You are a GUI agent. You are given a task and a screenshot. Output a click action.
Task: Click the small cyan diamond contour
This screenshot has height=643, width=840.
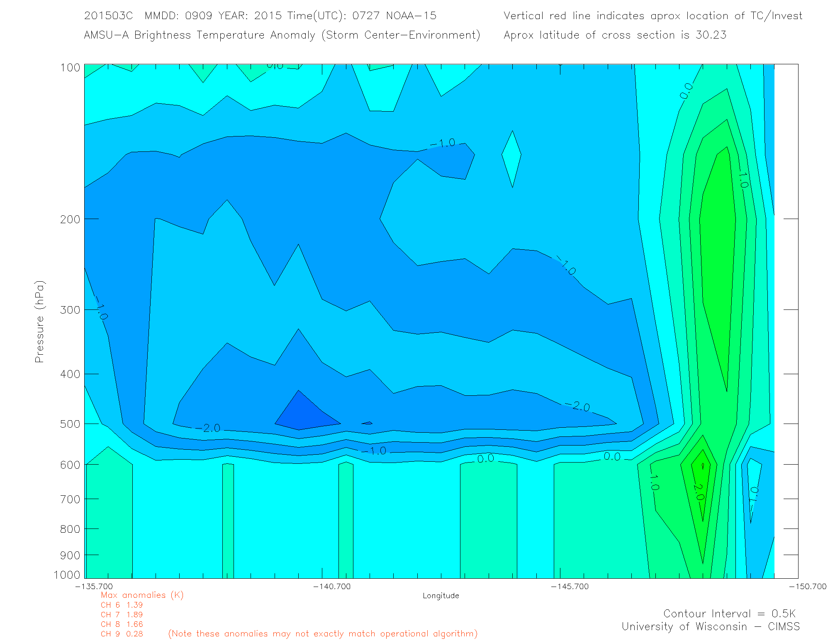512,158
